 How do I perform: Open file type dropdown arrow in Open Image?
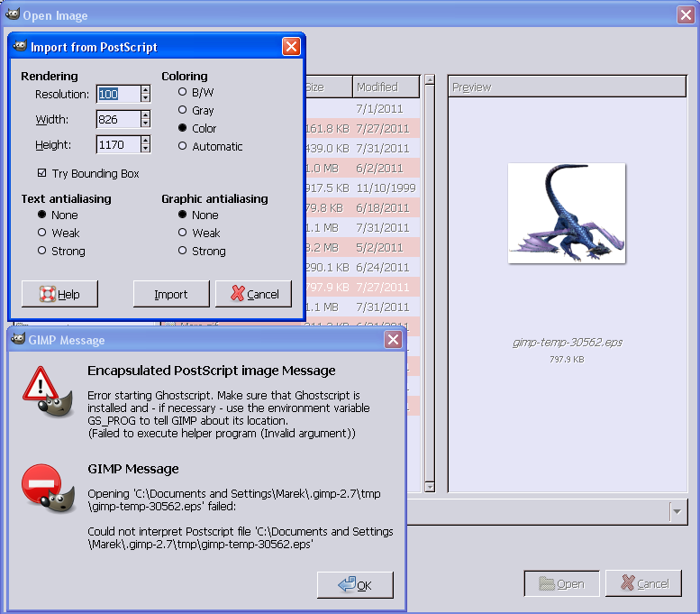677,512
